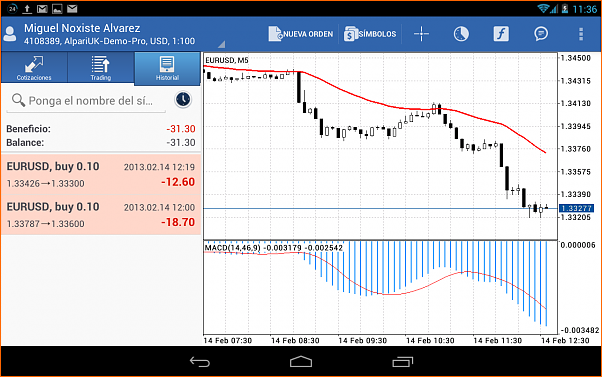Tap the account profile avatar icon
602x377 pixels.
click(10, 34)
